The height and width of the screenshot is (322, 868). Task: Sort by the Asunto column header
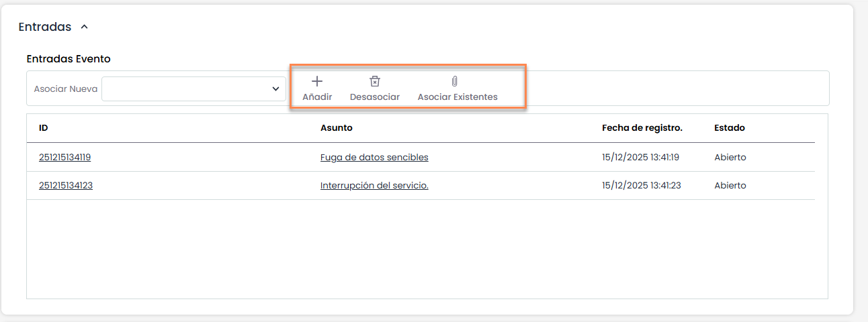336,128
